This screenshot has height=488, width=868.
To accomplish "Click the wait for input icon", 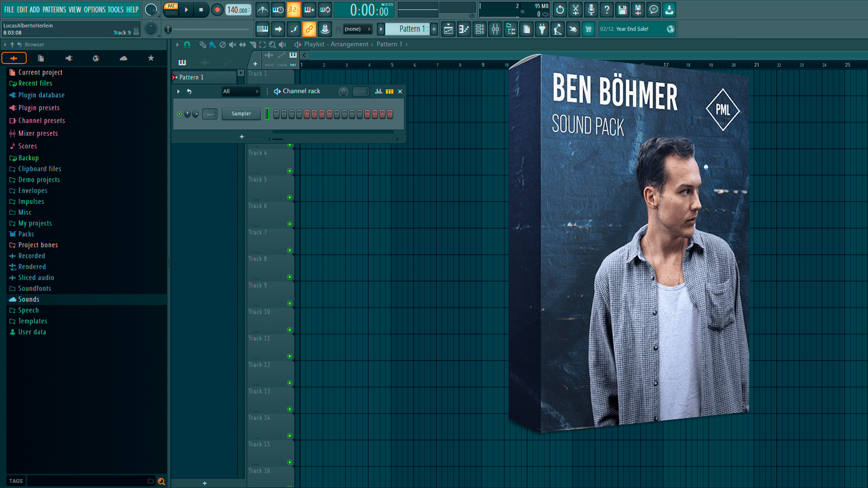I will 278,10.
